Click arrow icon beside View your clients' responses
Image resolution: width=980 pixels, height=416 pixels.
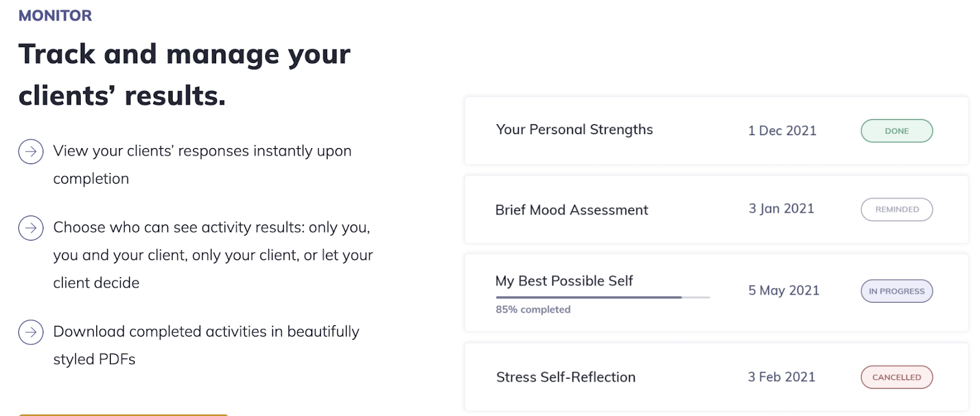31,151
